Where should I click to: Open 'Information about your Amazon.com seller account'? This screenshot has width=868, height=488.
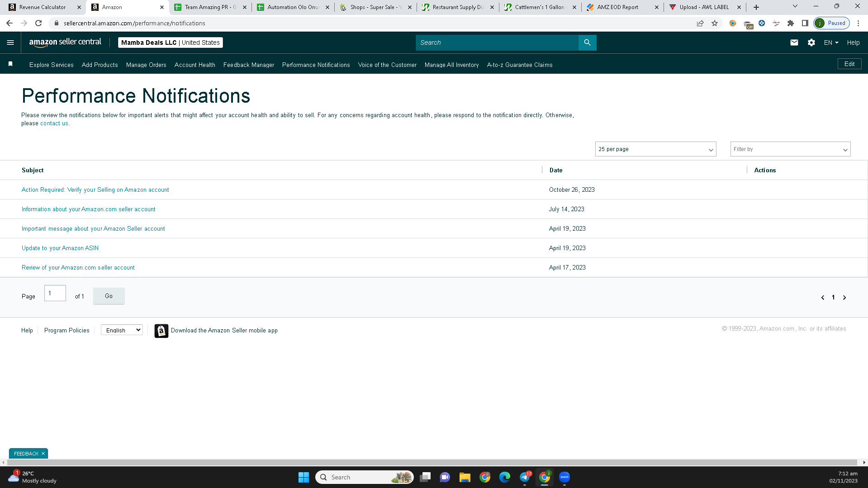(89, 209)
